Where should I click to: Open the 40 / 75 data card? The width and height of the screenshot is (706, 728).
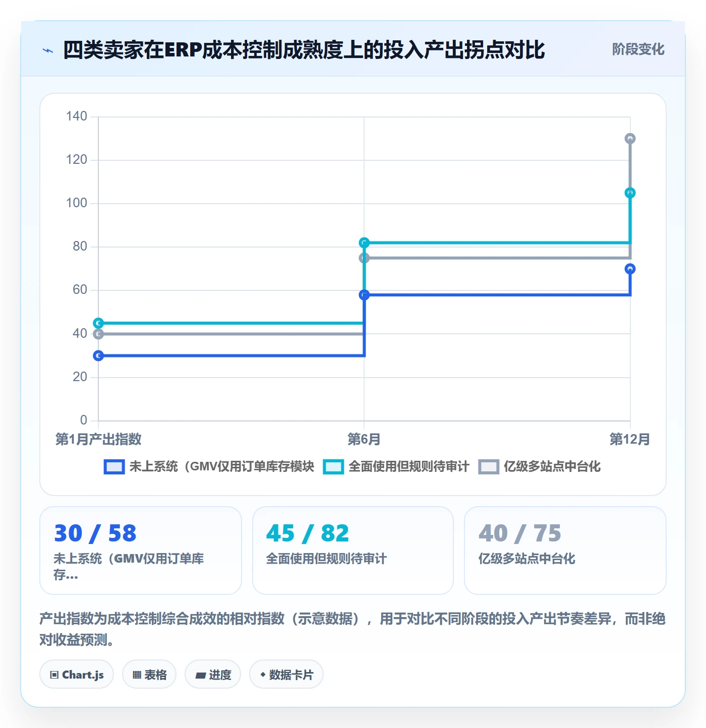pos(565,551)
